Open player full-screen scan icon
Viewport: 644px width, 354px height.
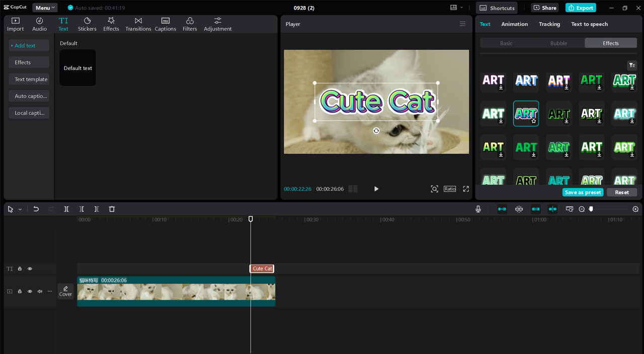pos(434,189)
